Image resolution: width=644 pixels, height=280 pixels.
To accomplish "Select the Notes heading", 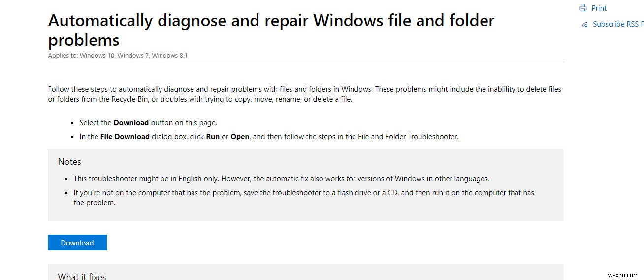I will [69, 162].
